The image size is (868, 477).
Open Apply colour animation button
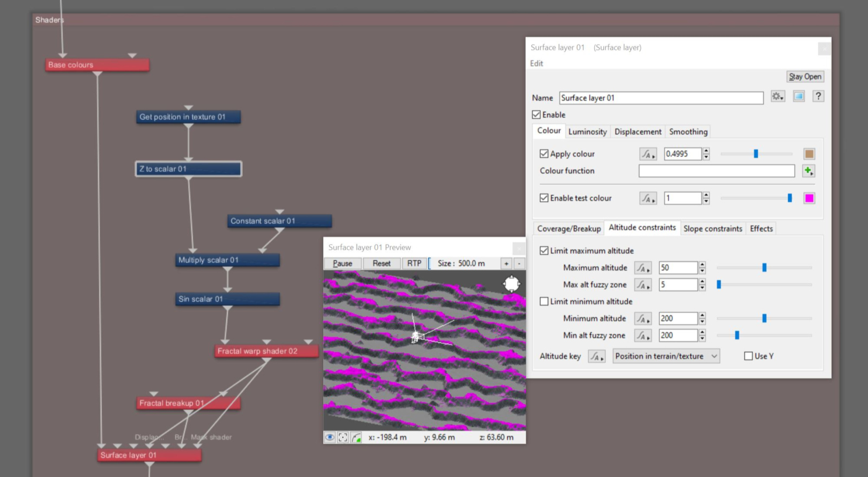(x=648, y=154)
